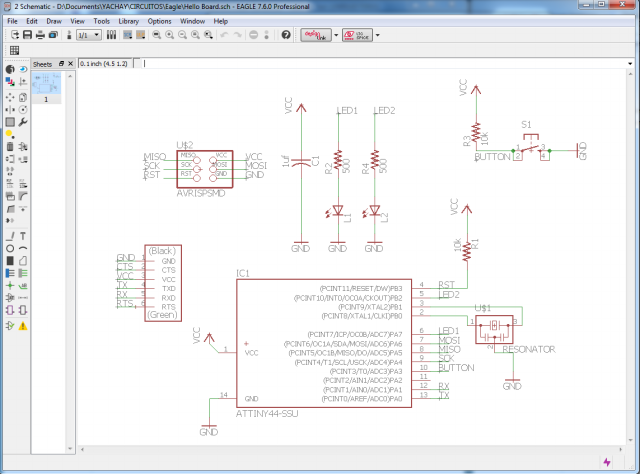This screenshot has width=640, height=474.
Task: Click the lightning icon in status bar
Action: tap(607, 462)
